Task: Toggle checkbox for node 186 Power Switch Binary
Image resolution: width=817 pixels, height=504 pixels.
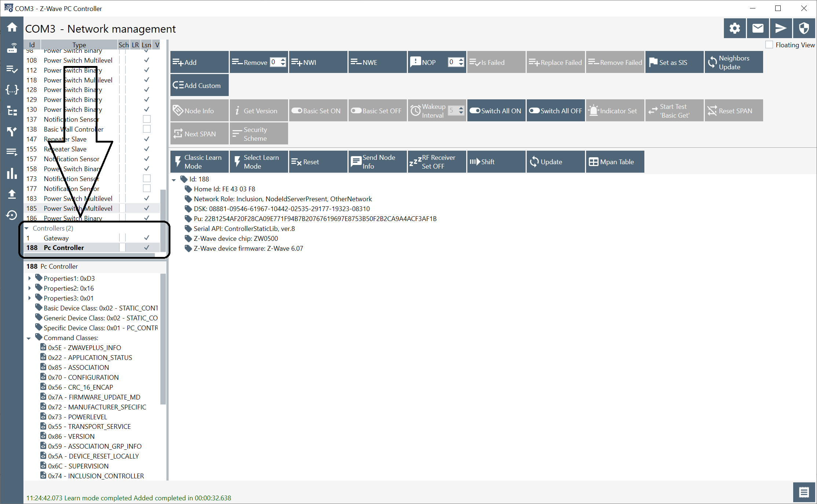Action: (147, 218)
